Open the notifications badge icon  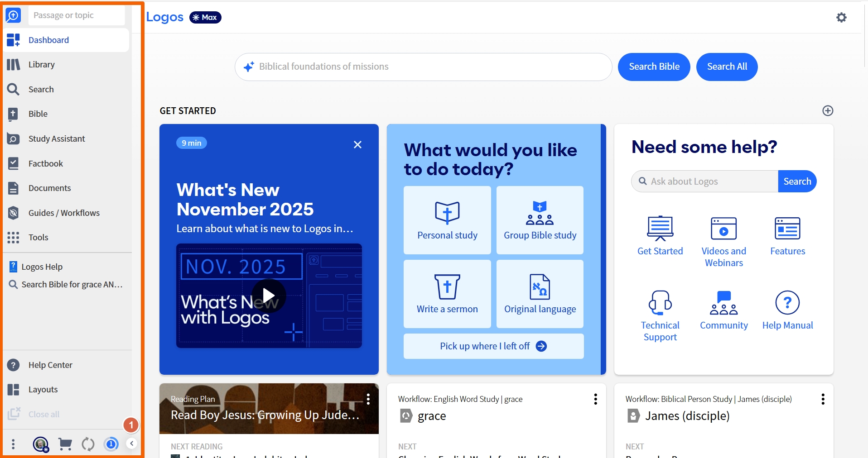point(111,444)
